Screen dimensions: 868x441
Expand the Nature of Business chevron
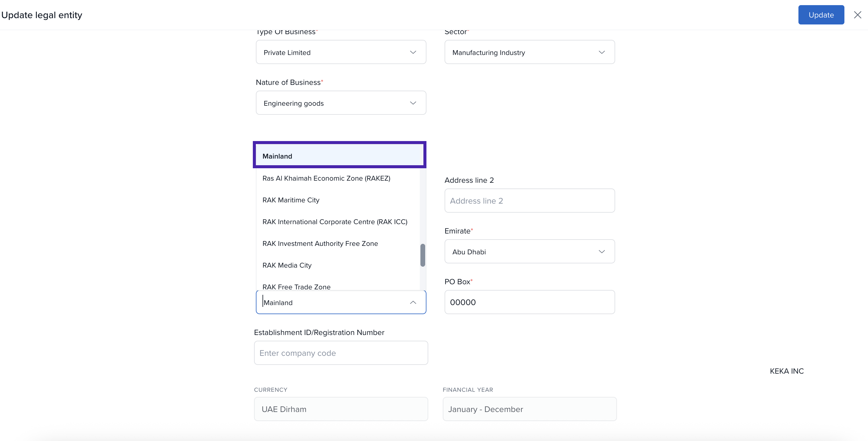413,103
